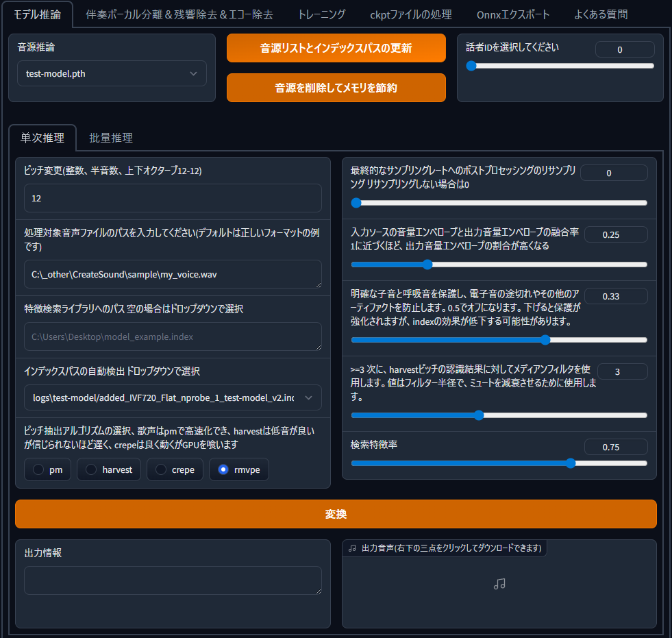
Task: Click 音源を削除してメモリを節約 button
Action: point(336,88)
